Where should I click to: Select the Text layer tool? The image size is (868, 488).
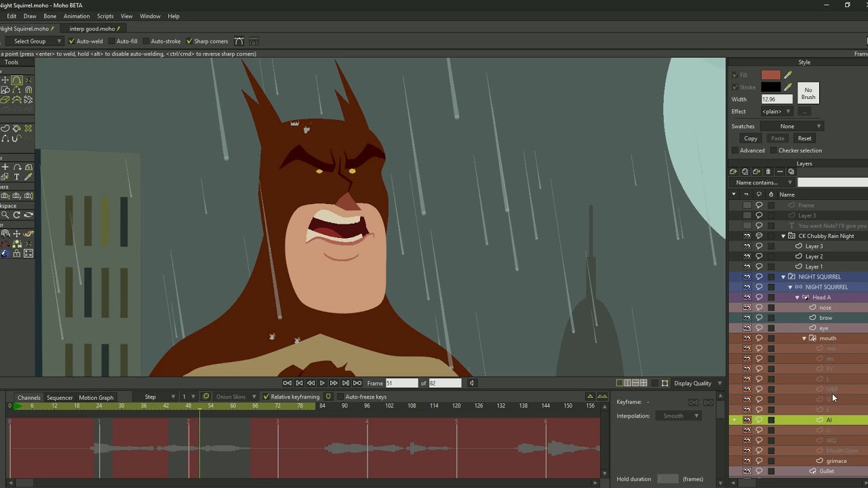16,177
